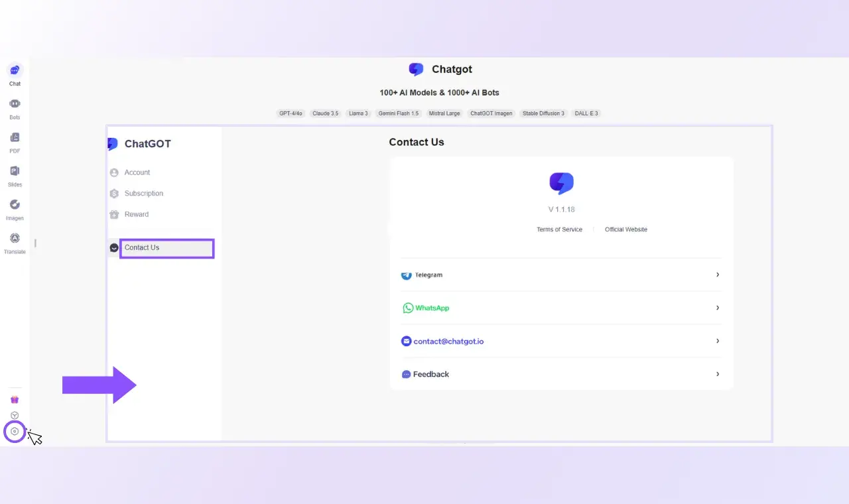Expand the Feedback row chevron
849x504 pixels.
pyautogui.click(x=717, y=374)
